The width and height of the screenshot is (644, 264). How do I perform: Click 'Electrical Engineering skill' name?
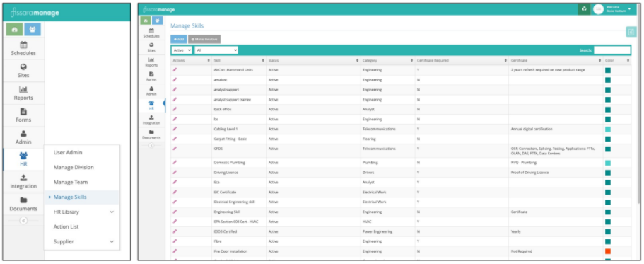[235, 202]
